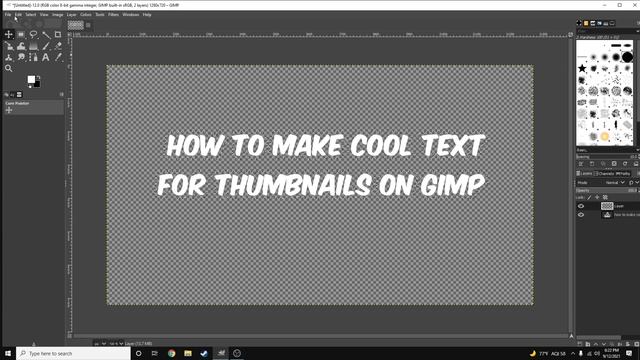Click the white foreground color swatch

click(31, 79)
